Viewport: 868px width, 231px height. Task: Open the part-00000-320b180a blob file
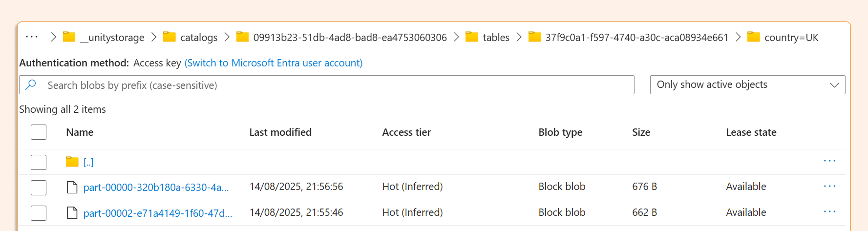tap(155, 188)
